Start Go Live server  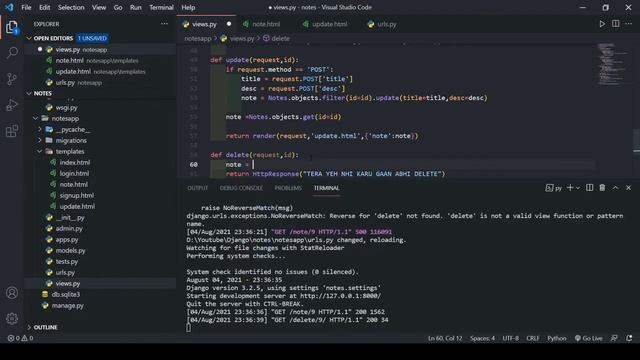[588, 338]
